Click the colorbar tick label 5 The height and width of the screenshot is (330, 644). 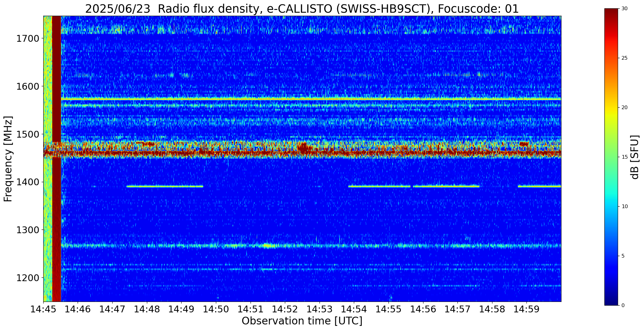623,256
